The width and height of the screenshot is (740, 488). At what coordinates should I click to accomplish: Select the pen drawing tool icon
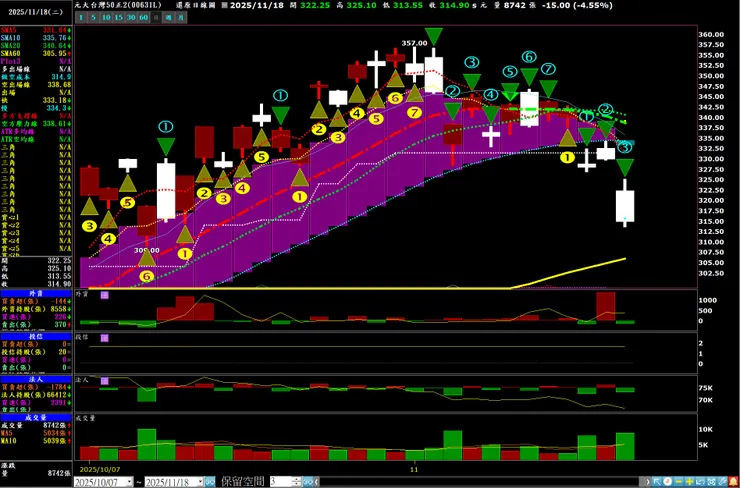(x=722, y=482)
